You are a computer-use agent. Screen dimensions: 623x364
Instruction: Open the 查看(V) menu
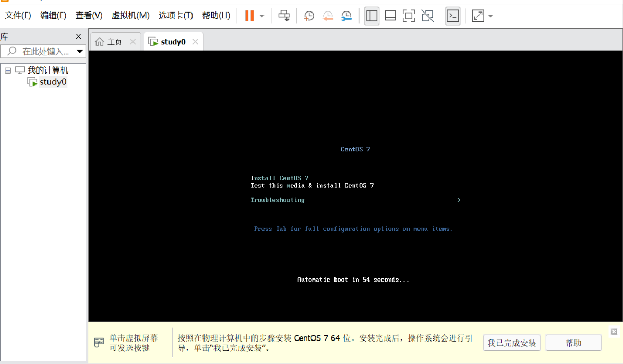(x=89, y=16)
